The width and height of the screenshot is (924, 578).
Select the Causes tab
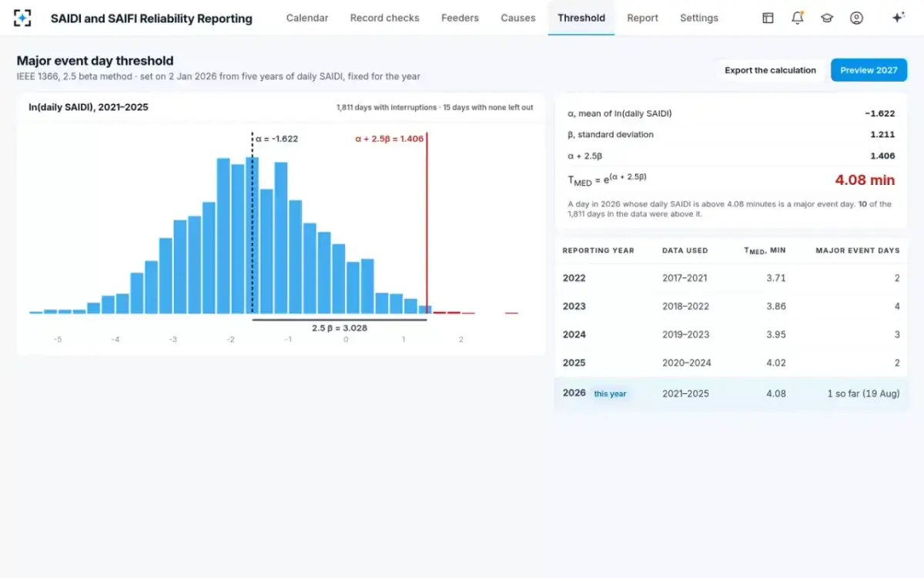[x=518, y=18]
